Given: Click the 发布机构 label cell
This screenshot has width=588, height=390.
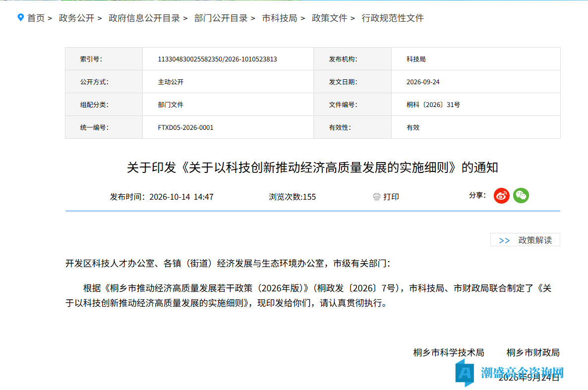Looking at the screenshot, I should (353, 59).
